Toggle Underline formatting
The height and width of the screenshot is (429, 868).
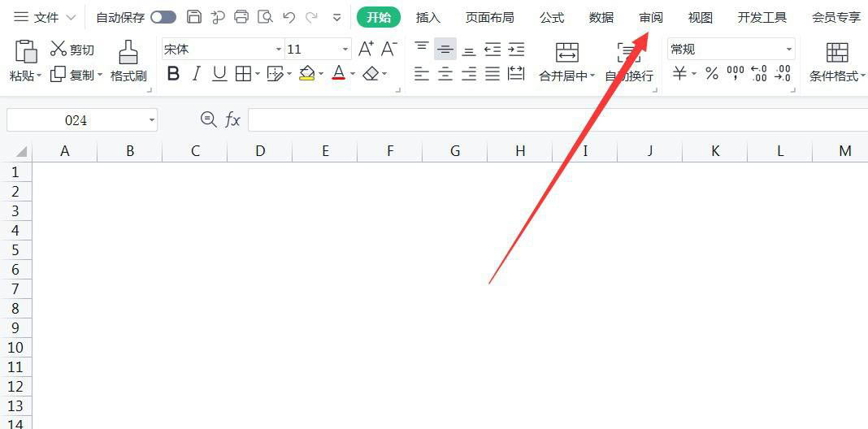coord(219,74)
